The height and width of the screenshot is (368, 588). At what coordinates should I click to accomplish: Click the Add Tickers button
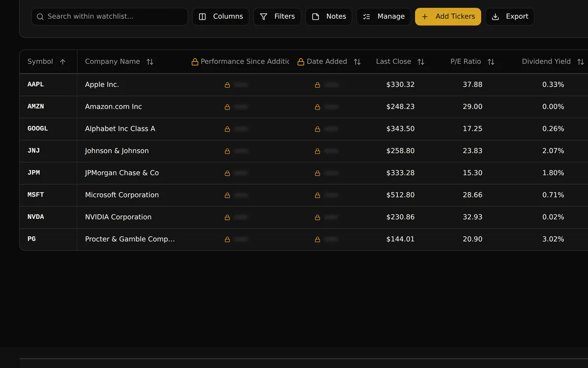tap(448, 17)
